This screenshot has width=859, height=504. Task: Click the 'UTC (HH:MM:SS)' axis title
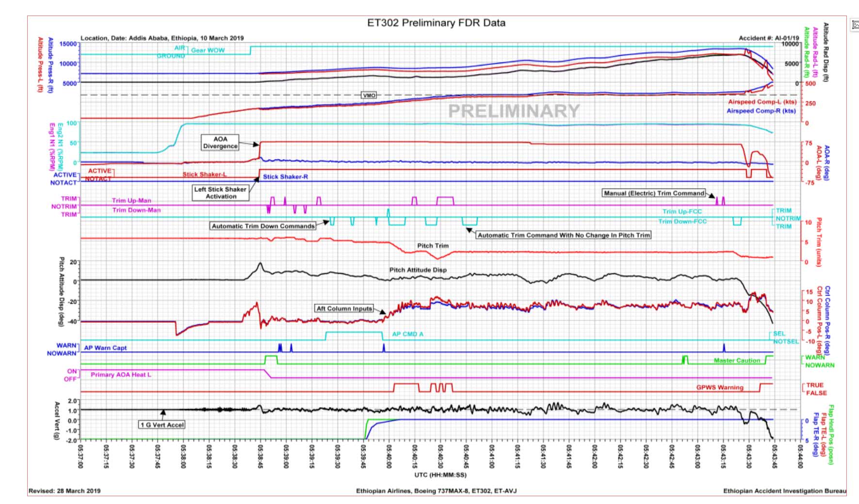[440, 475]
